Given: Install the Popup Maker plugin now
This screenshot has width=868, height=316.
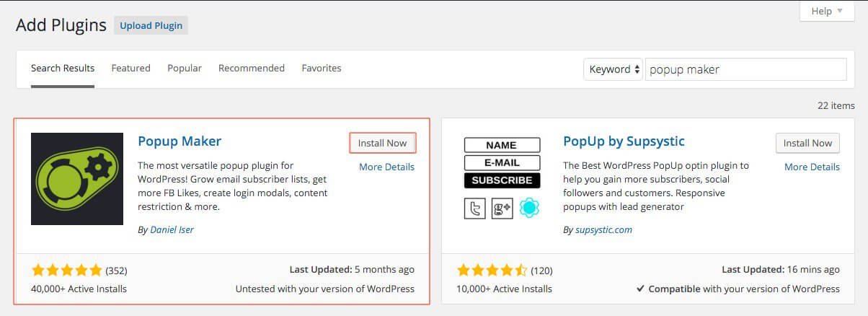Looking at the screenshot, I should click(x=383, y=143).
